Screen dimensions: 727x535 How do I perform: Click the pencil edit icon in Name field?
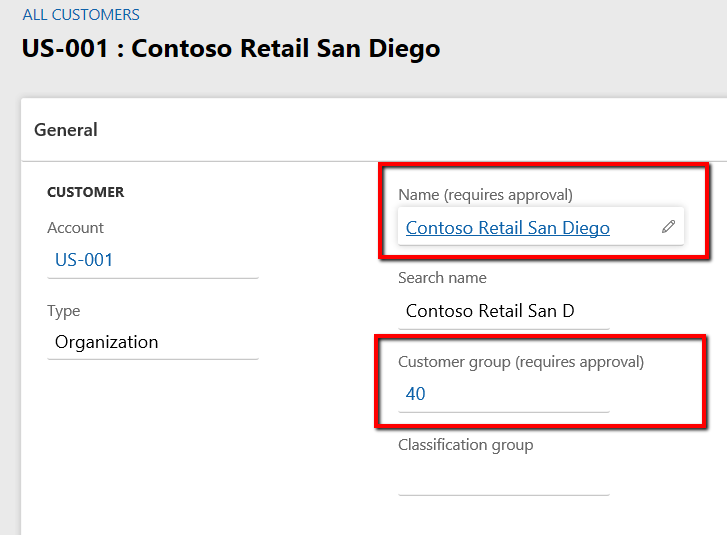pyautogui.click(x=668, y=227)
